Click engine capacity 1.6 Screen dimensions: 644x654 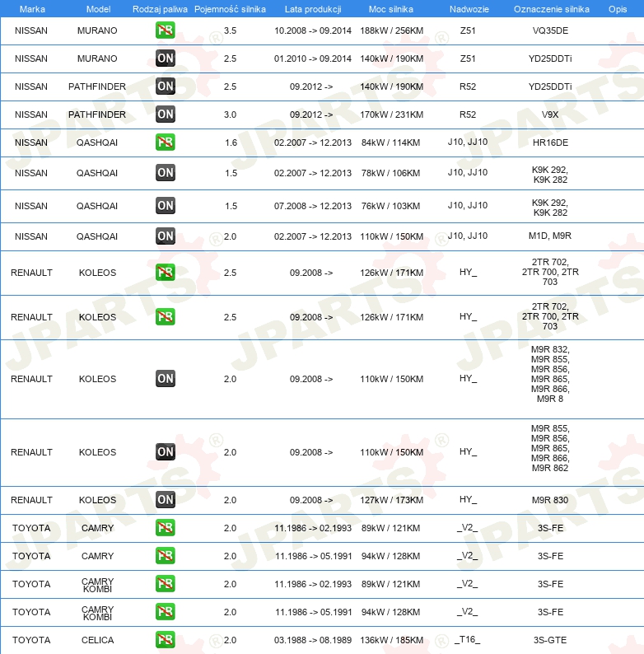pos(231,142)
